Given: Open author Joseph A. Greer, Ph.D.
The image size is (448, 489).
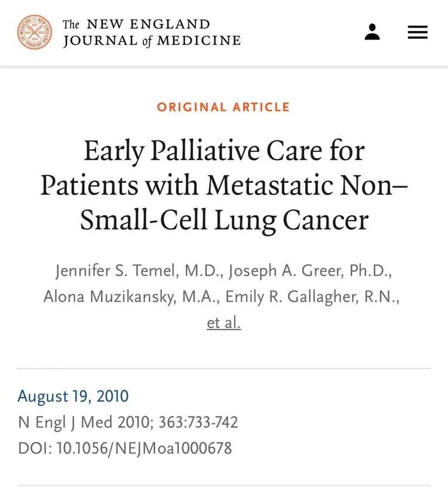Looking at the screenshot, I should [x=310, y=270].
